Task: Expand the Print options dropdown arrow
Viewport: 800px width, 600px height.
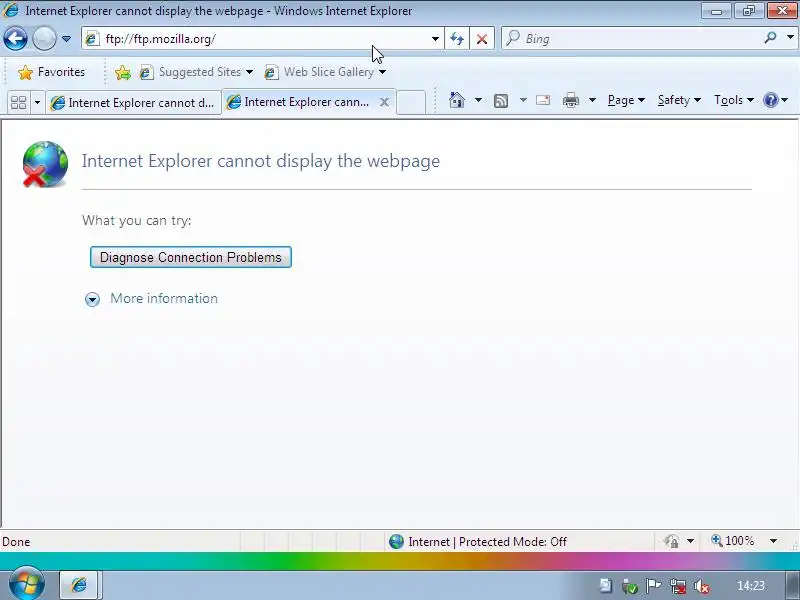Action: click(x=592, y=100)
